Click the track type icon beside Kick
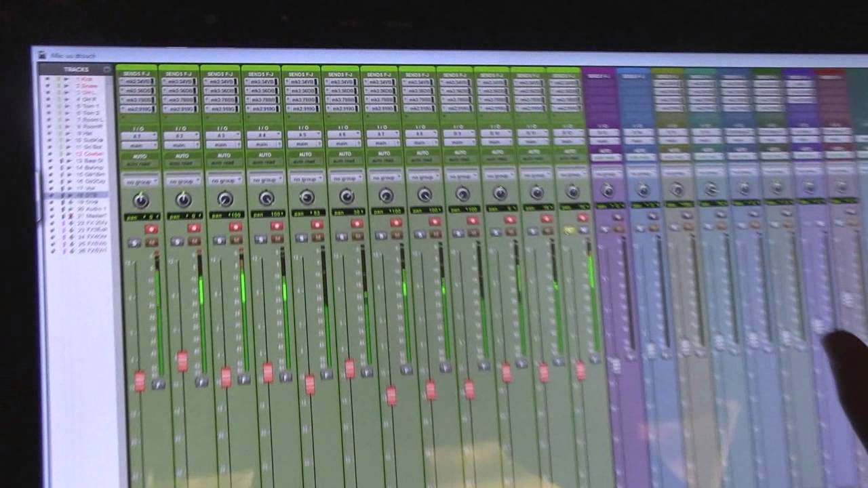 66,79
